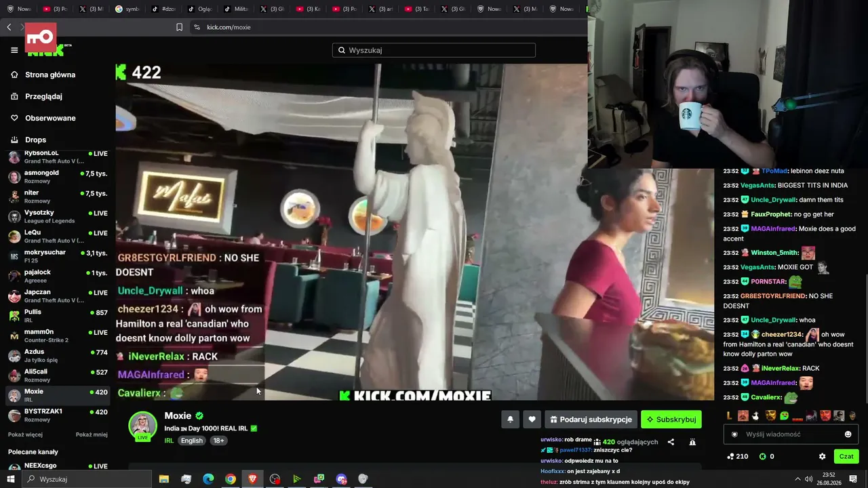
Task: Open Japczan's channel in the sidebar
Action: (x=58, y=296)
